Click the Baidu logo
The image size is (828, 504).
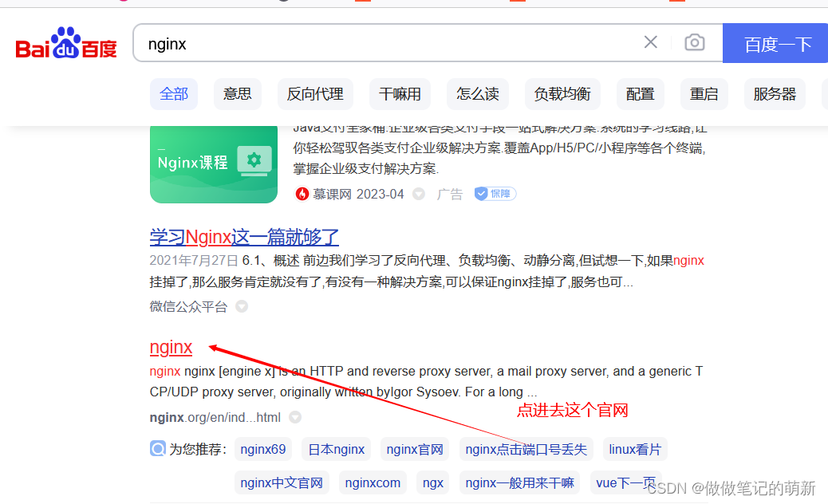66,43
